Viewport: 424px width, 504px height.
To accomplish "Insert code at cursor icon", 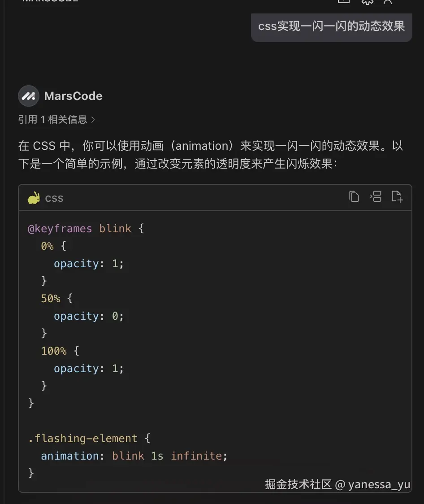I will pos(376,196).
